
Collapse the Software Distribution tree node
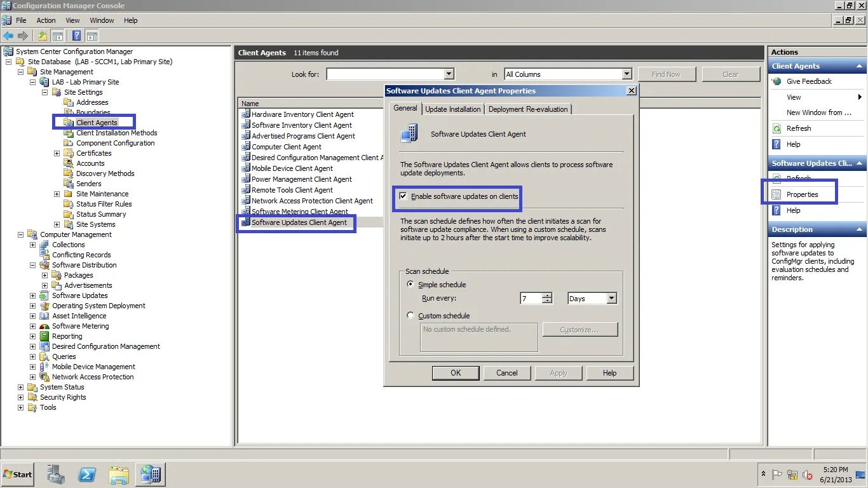coord(32,265)
